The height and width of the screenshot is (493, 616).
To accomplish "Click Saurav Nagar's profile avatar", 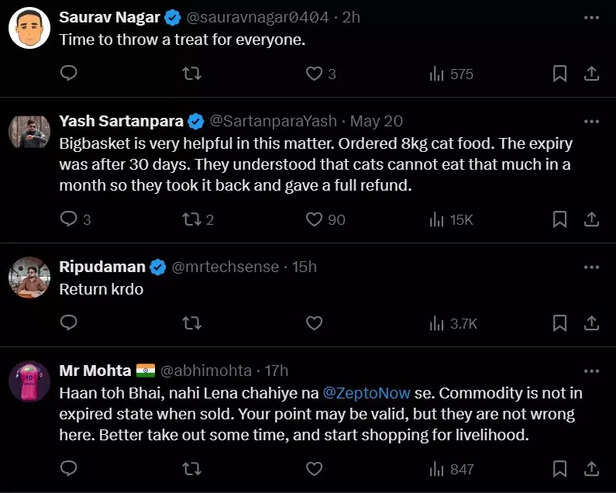I will tap(30, 27).
